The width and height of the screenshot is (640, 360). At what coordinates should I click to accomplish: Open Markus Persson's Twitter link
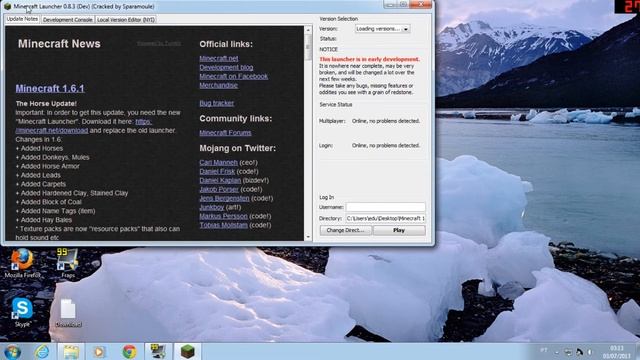tap(223, 216)
